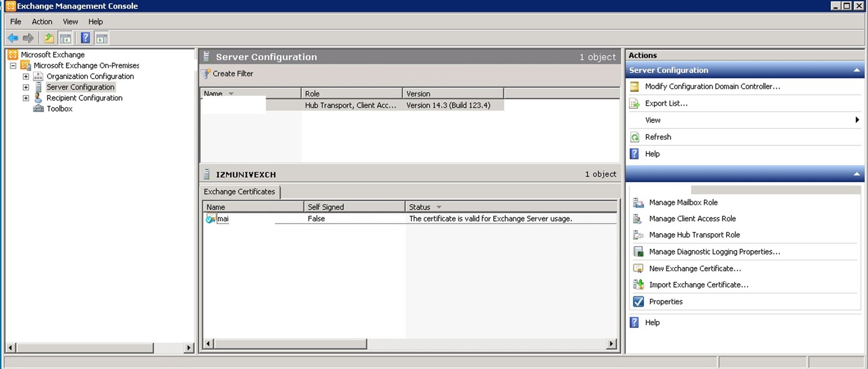Click the Help icon under Server Configuration actions
Image resolution: width=868 pixels, height=369 pixels.
[635, 154]
